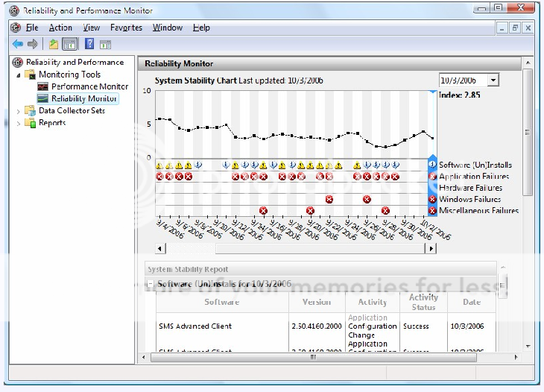Open the date dropdown showing 10/3/2006
This screenshot has width=544, height=392.
(493, 80)
